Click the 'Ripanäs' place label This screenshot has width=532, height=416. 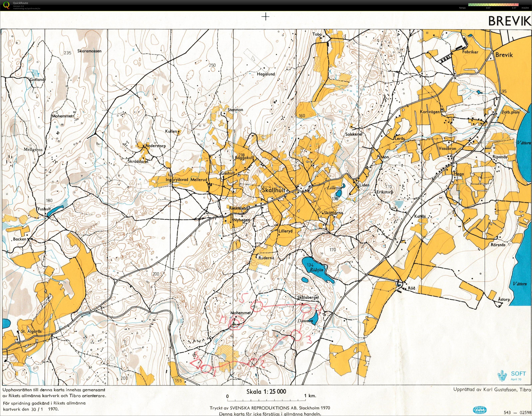500,157
